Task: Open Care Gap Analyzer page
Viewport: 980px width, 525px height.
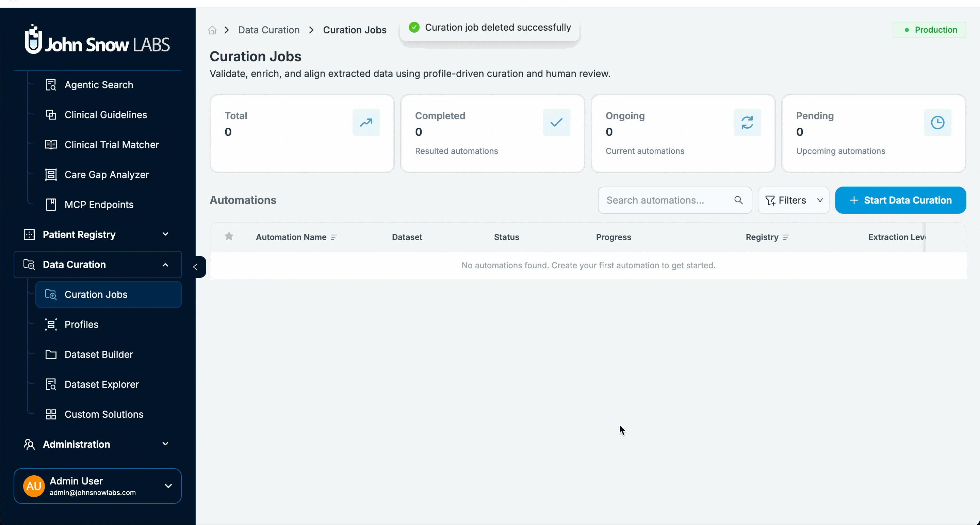Action: (x=107, y=175)
